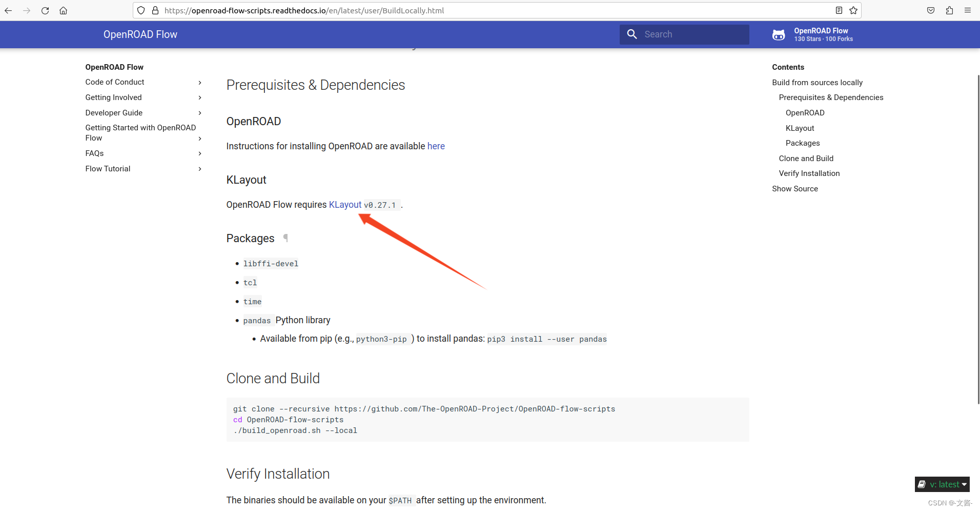
Task: Click Show Source in Contents
Action: click(x=795, y=189)
